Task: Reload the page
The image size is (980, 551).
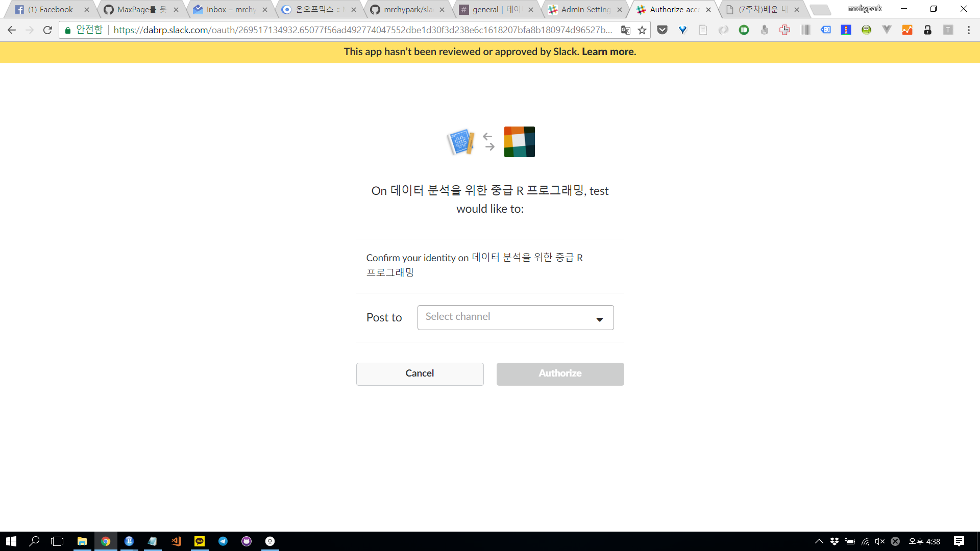Action: point(47,30)
